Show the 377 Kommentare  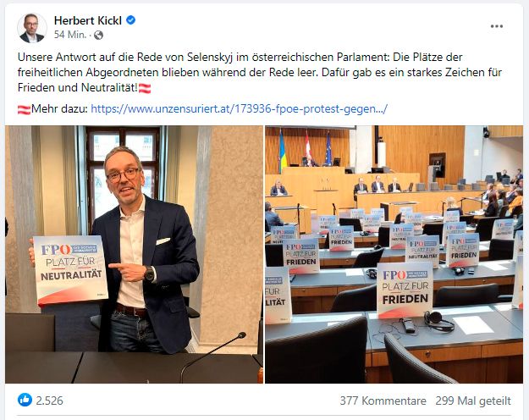[383, 401]
